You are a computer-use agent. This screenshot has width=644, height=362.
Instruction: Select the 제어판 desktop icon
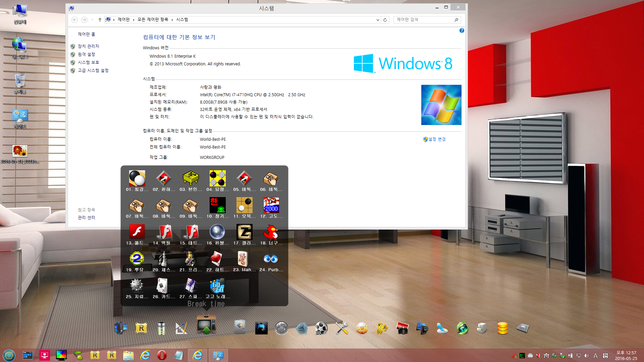point(20,119)
